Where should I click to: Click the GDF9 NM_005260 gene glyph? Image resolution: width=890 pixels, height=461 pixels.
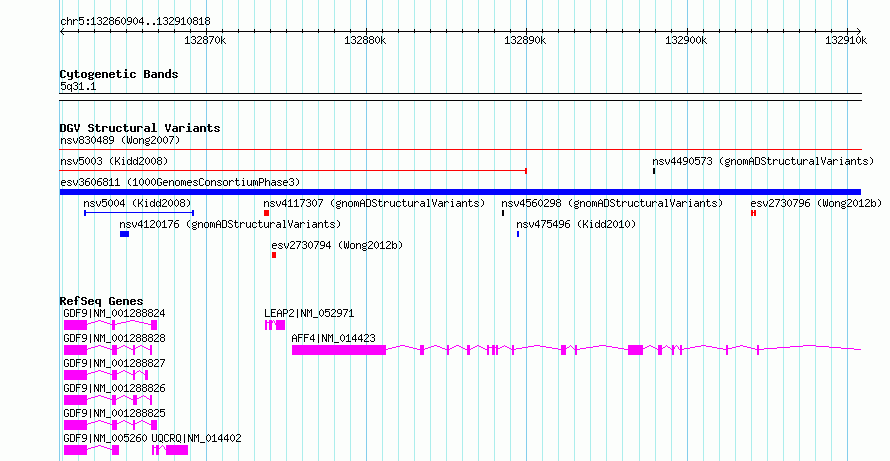coord(91,450)
